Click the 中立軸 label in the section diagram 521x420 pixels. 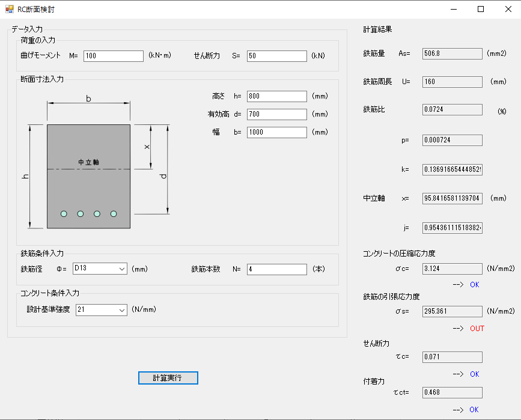89,162
